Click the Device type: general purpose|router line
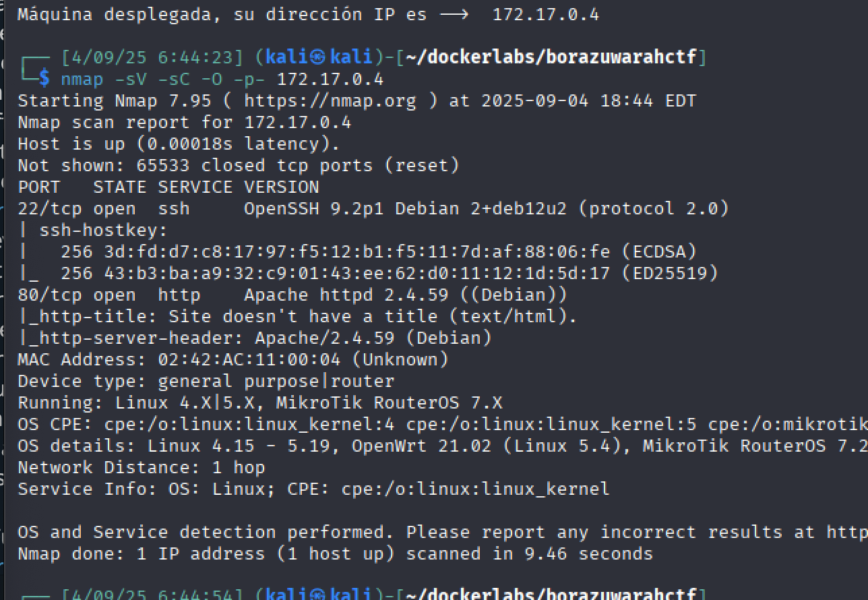The image size is (868, 600). coord(206,382)
